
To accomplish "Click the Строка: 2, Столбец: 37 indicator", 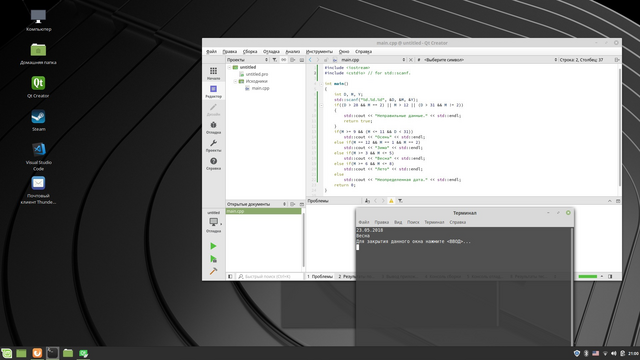I will [581, 60].
